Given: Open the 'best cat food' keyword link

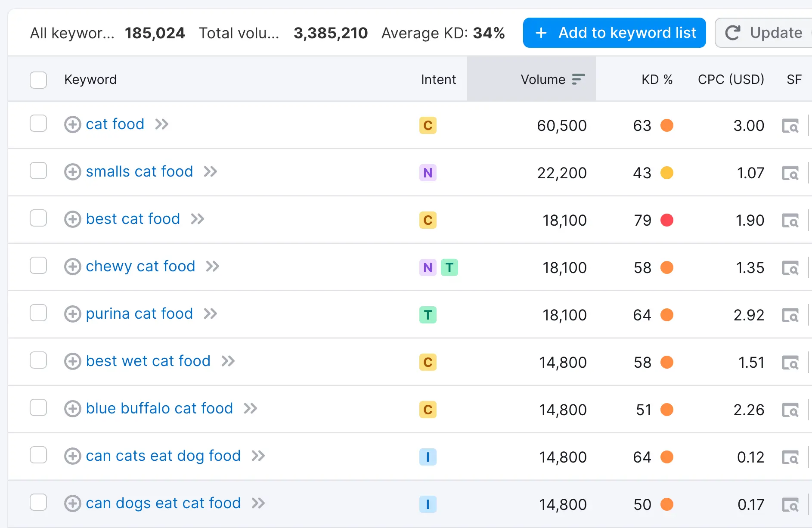Looking at the screenshot, I should 133,219.
